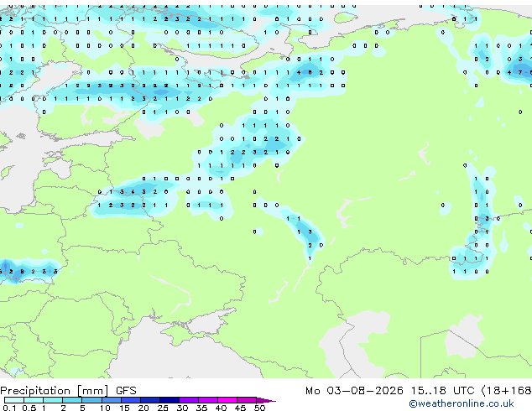This screenshot has height=411, width=532.
Task: Click the '0.1' legend scale label
Action: 9,408
